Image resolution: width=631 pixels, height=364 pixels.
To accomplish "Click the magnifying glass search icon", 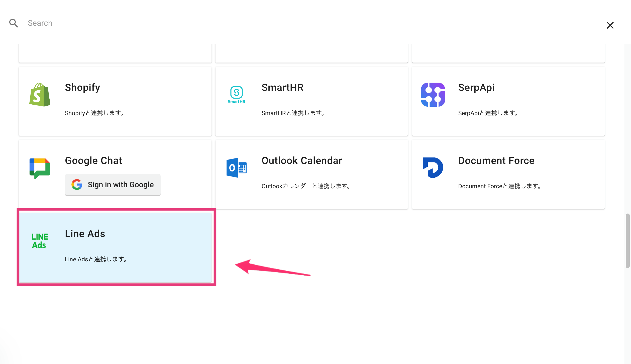I will [x=14, y=23].
